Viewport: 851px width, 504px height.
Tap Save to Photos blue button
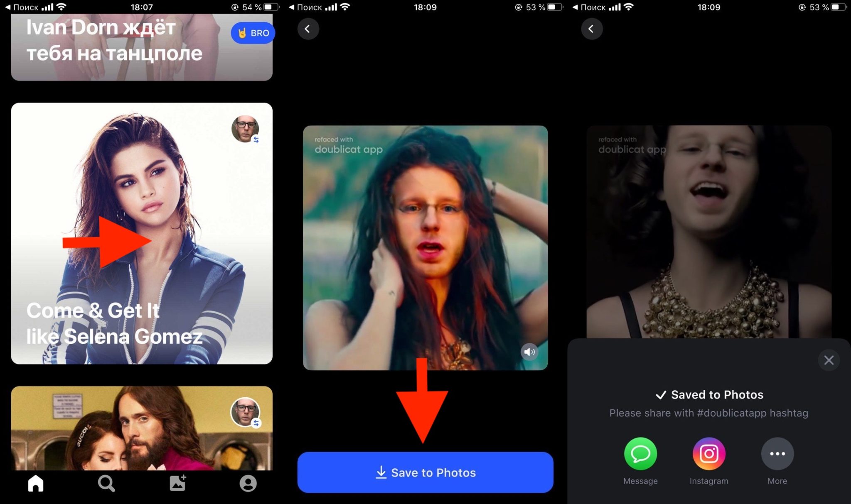click(425, 472)
